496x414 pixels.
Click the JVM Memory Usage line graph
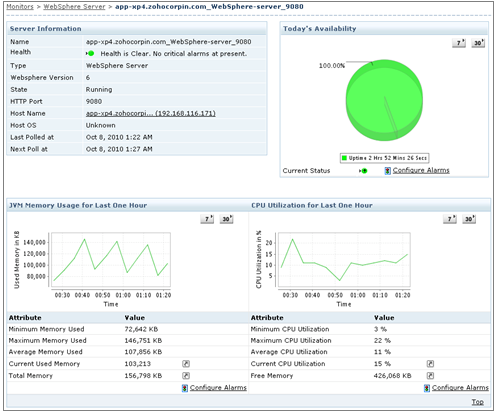click(110, 260)
